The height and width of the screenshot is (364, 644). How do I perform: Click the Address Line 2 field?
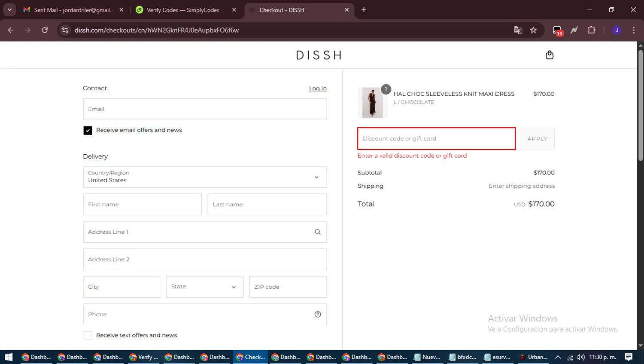click(x=205, y=260)
